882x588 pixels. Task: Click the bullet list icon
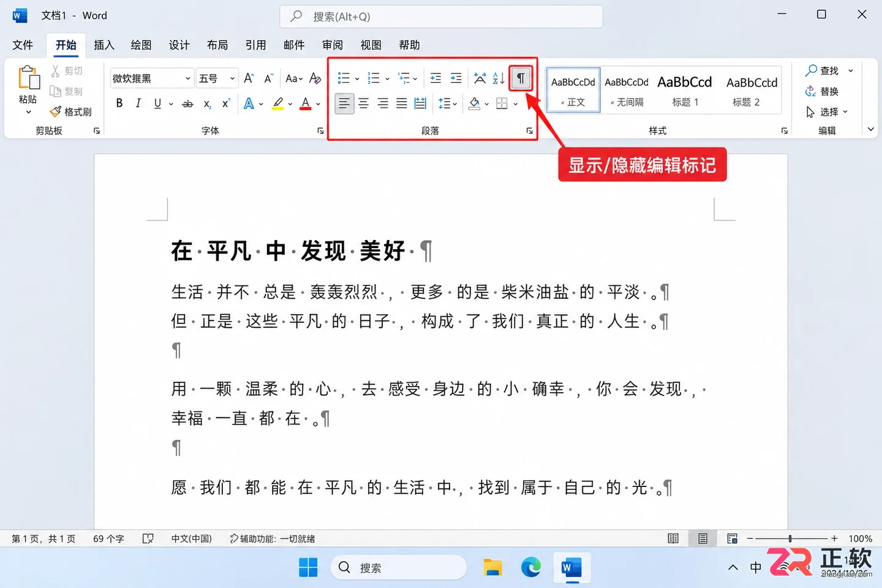344,78
